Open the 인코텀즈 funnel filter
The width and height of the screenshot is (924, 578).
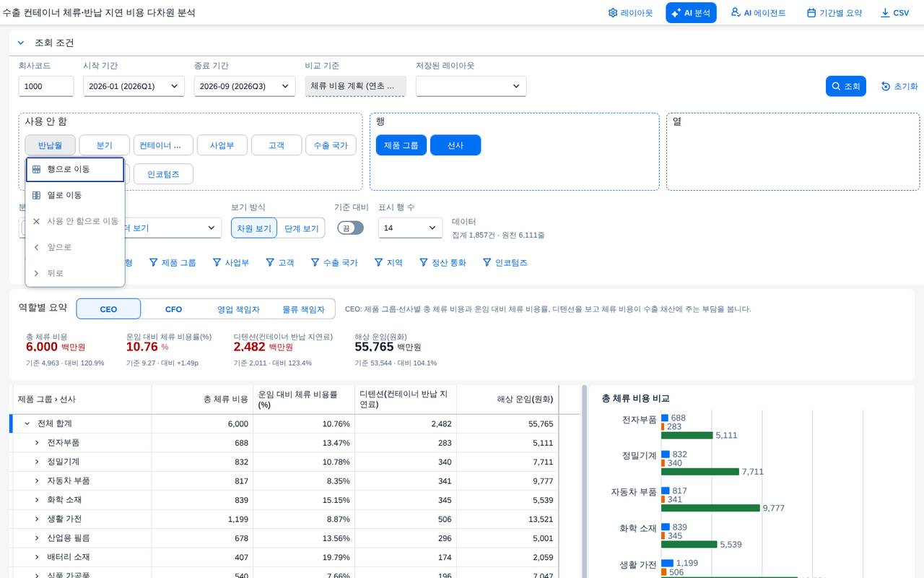pos(505,263)
